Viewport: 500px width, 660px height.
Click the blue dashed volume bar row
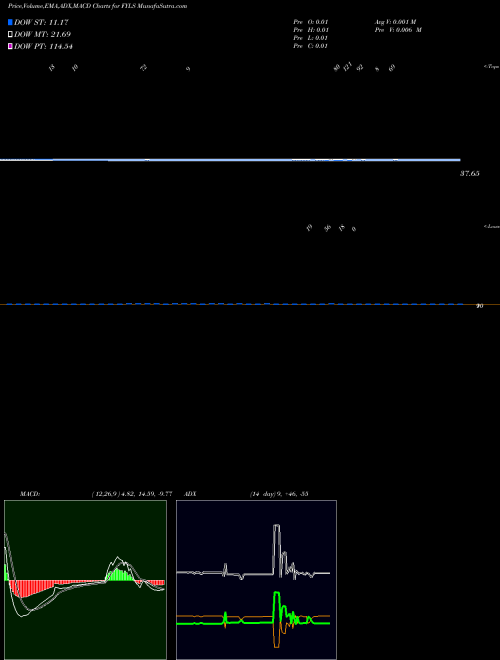coord(235,304)
